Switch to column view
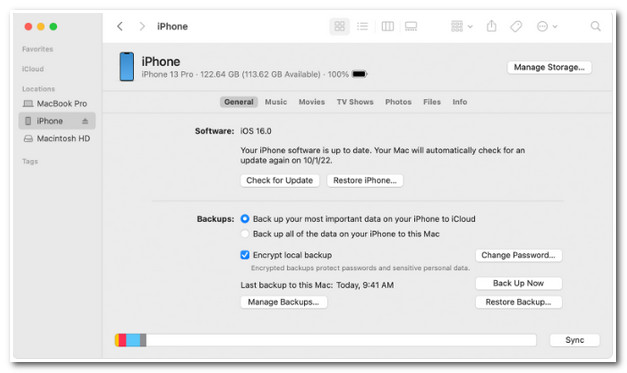Viewport: 627px width, 373px height. (x=387, y=26)
